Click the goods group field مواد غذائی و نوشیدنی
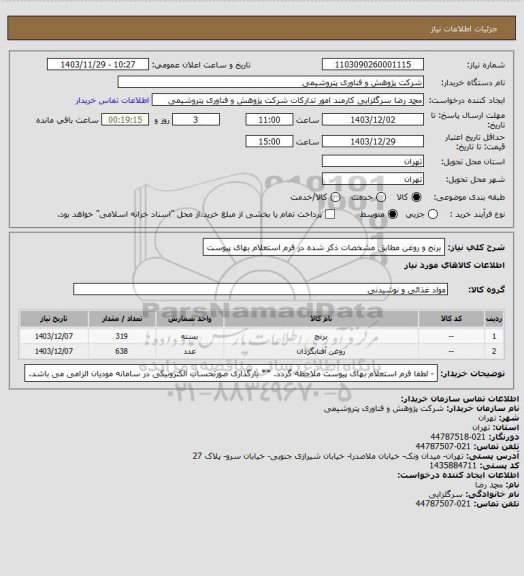This screenshot has height=576, width=524. 260,289
